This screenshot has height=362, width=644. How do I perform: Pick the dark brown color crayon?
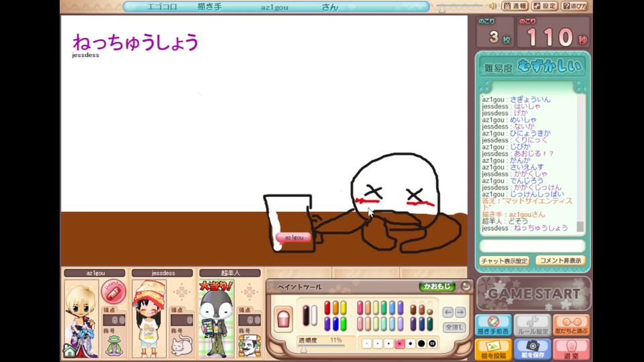413,310
